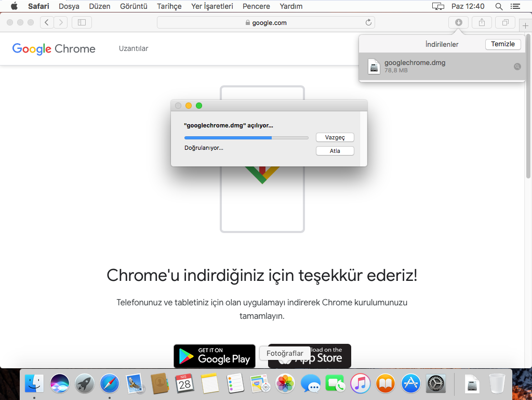This screenshot has height=400, width=532.
Task: Open the Uzantılar link
Action: (x=134, y=48)
